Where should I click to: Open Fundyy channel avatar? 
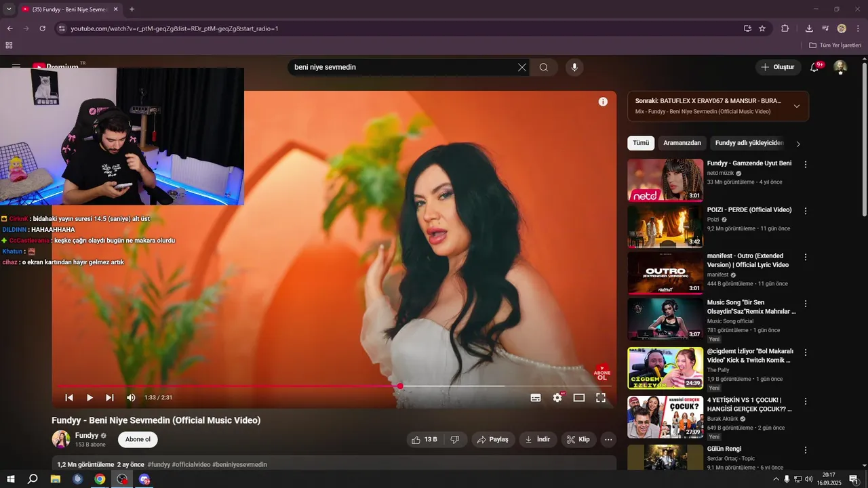tap(61, 439)
